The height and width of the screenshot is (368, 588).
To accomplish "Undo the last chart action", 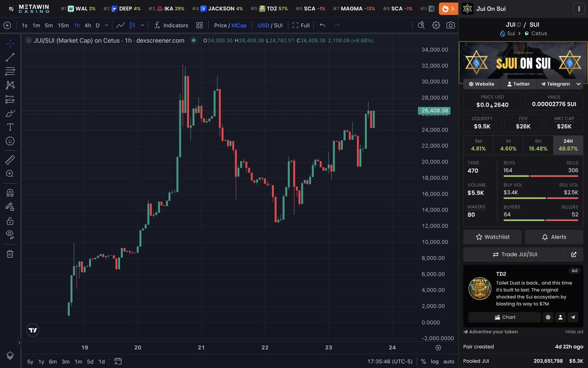I will (322, 25).
